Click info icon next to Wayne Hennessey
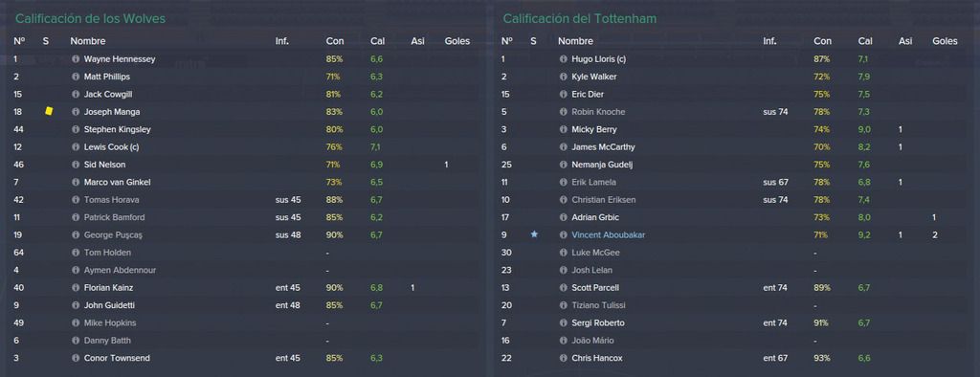The width and height of the screenshot is (980, 377). click(x=76, y=59)
